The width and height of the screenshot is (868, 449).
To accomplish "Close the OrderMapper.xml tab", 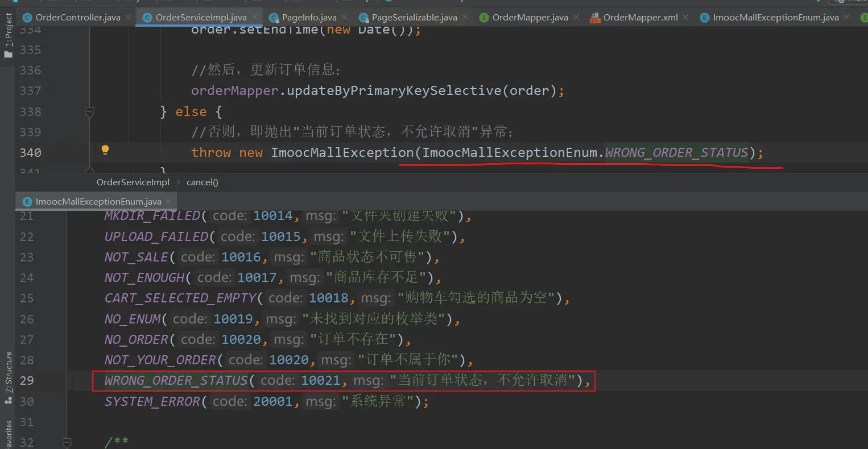I will (685, 18).
